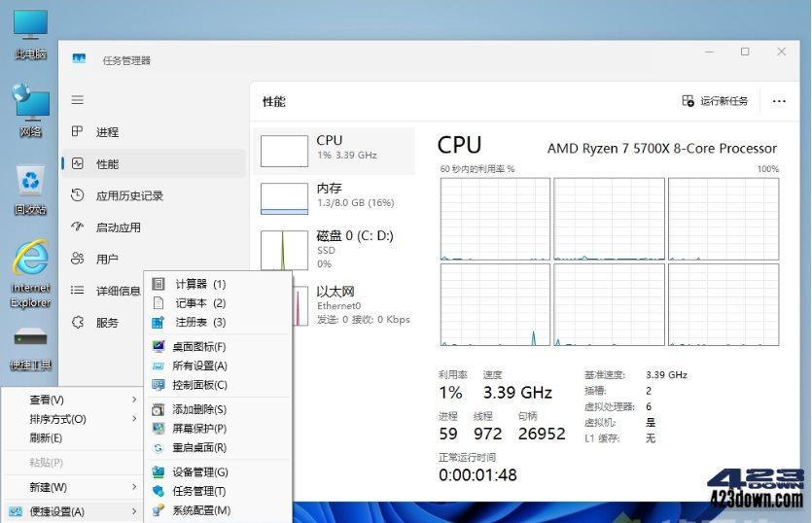Minimize the Task Manager window
The height and width of the screenshot is (523, 812).
click(x=710, y=52)
